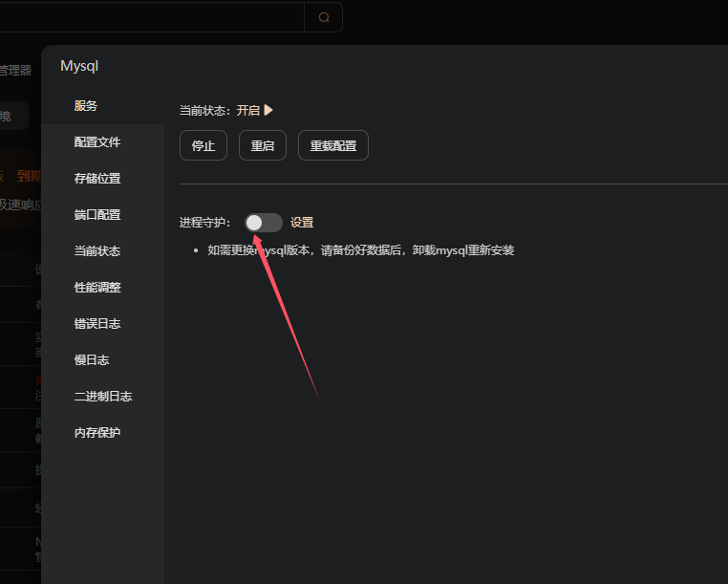Open the 设置 link next to 进程守护
728x584 pixels.
[x=302, y=223]
